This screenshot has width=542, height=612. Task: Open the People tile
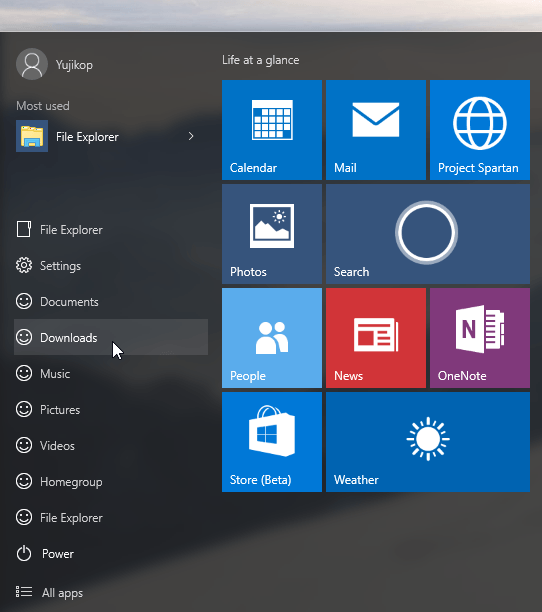[272, 338]
